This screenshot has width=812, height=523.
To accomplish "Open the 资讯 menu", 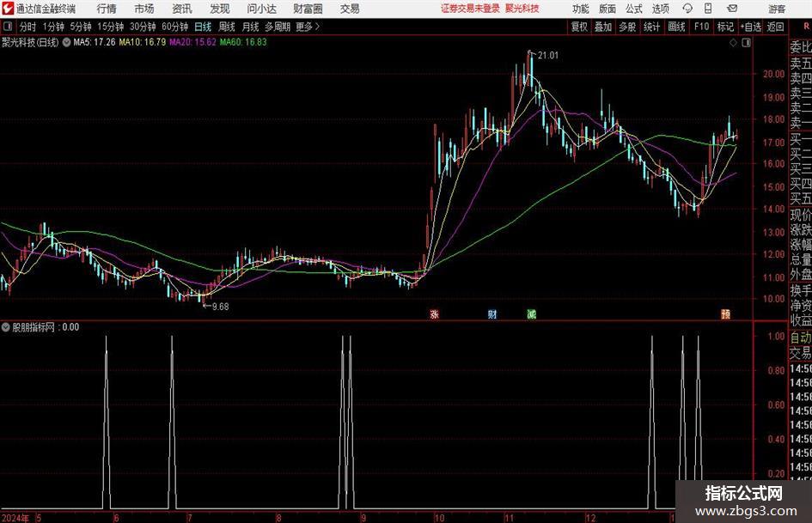I will pyautogui.click(x=182, y=9).
